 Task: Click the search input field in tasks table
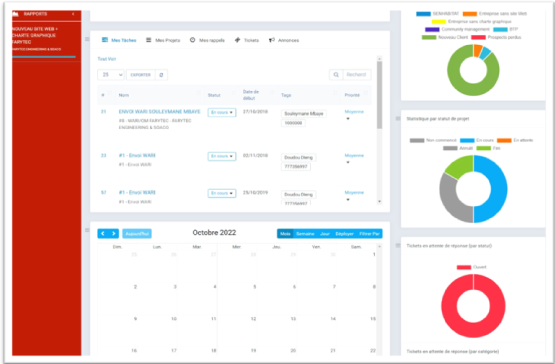click(x=357, y=75)
